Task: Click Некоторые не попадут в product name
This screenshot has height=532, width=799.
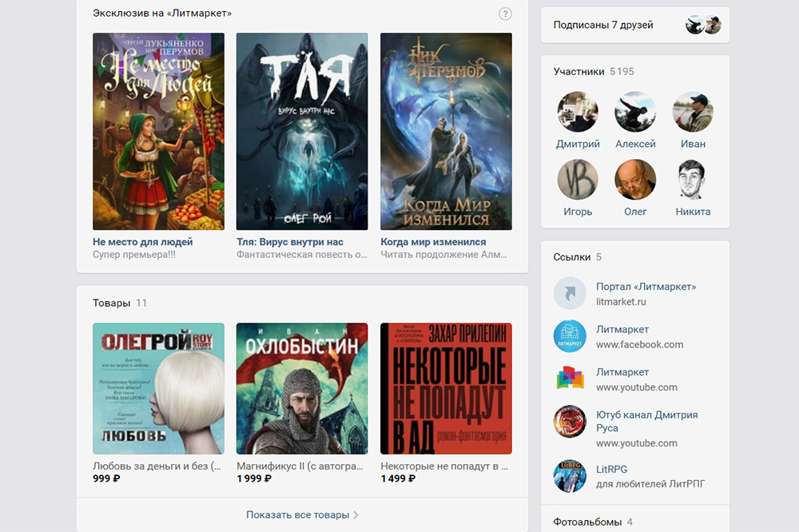Action: [444, 466]
